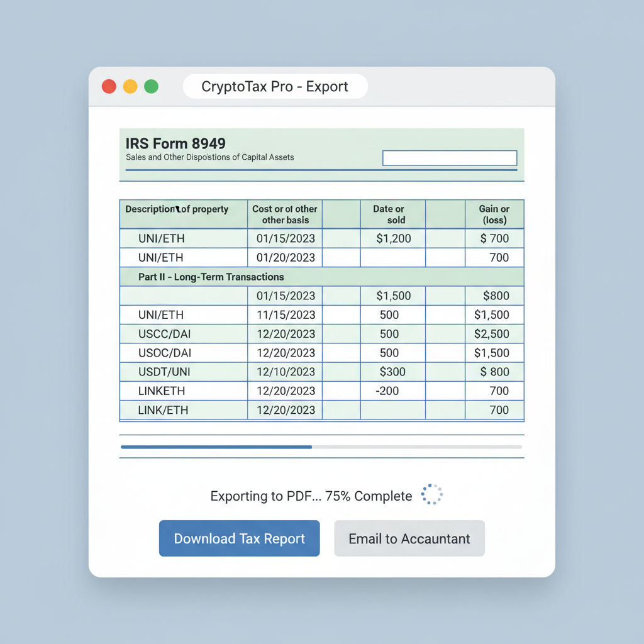Click the empty form number input field
The width and height of the screenshot is (644, 644).
[449, 158]
